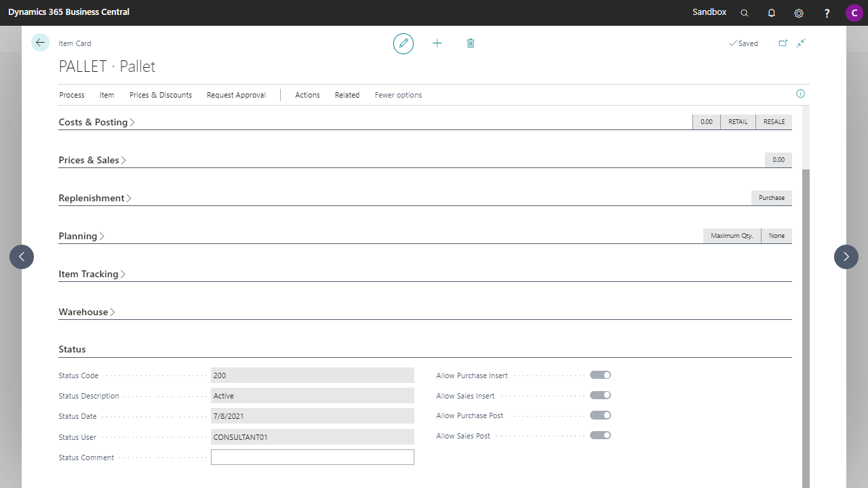Toggle Allow Sales Insert switch
The image size is (868, 488).
pyautogui.click(x=600, y=395)
